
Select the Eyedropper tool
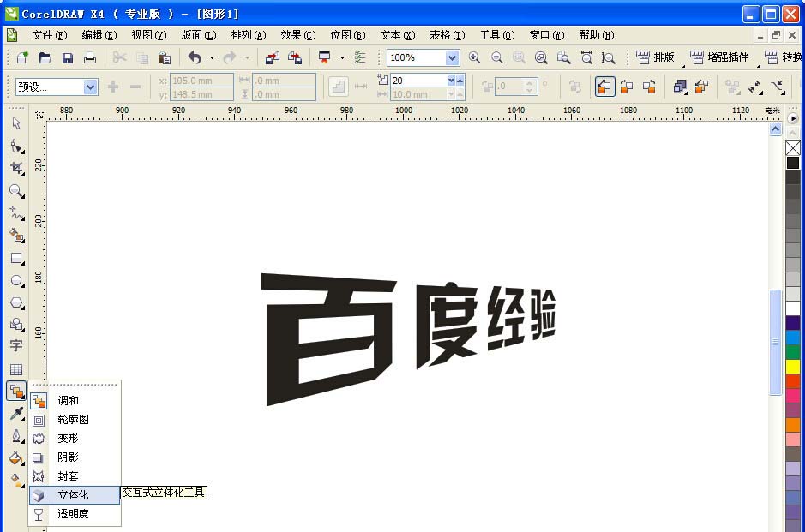pyautogui.click(x=16, y=414)
